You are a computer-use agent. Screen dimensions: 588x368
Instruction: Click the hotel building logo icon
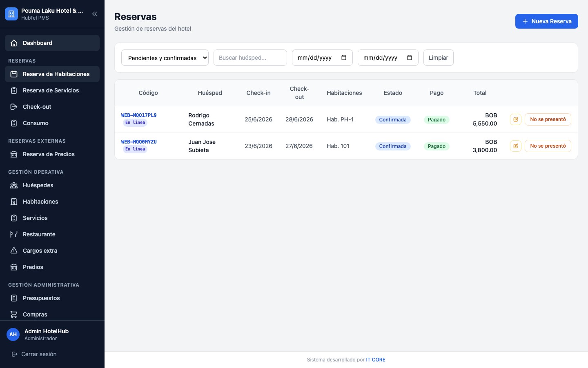[11, 14]
